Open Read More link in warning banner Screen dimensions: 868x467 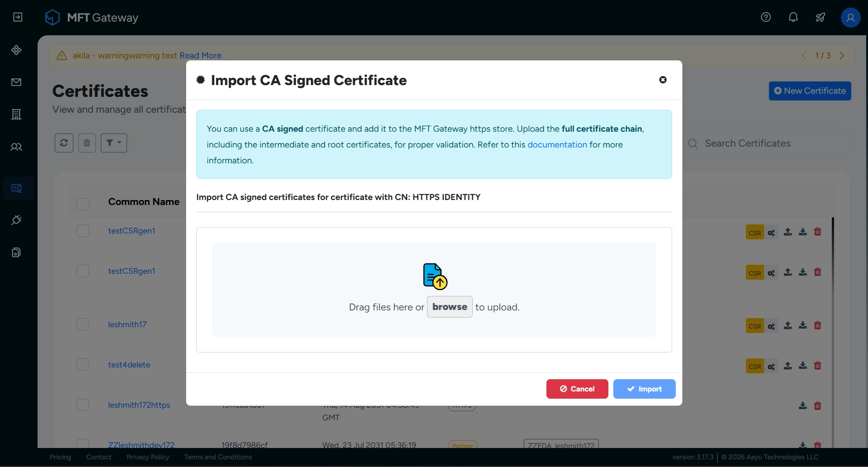[x=200, y=55]
